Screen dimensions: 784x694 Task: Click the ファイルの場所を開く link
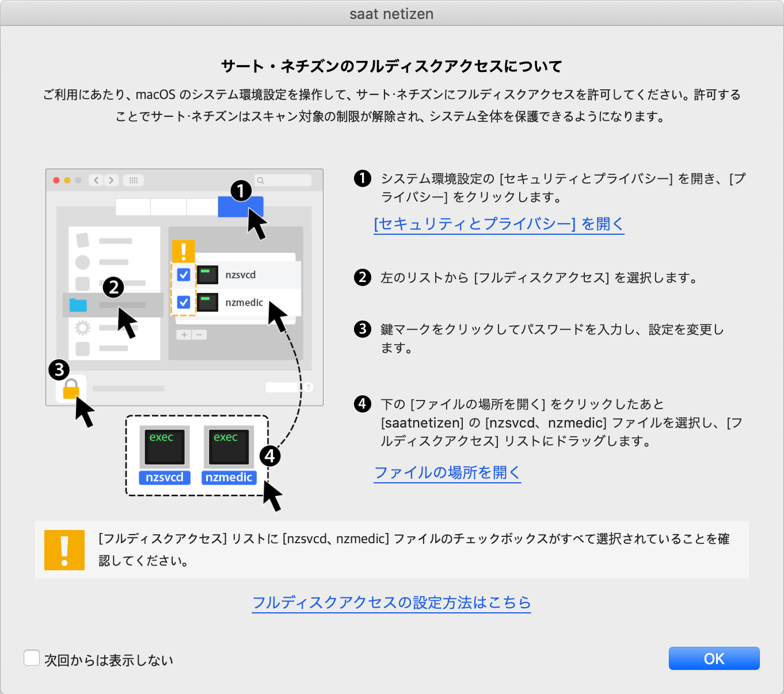coord(447,472)
